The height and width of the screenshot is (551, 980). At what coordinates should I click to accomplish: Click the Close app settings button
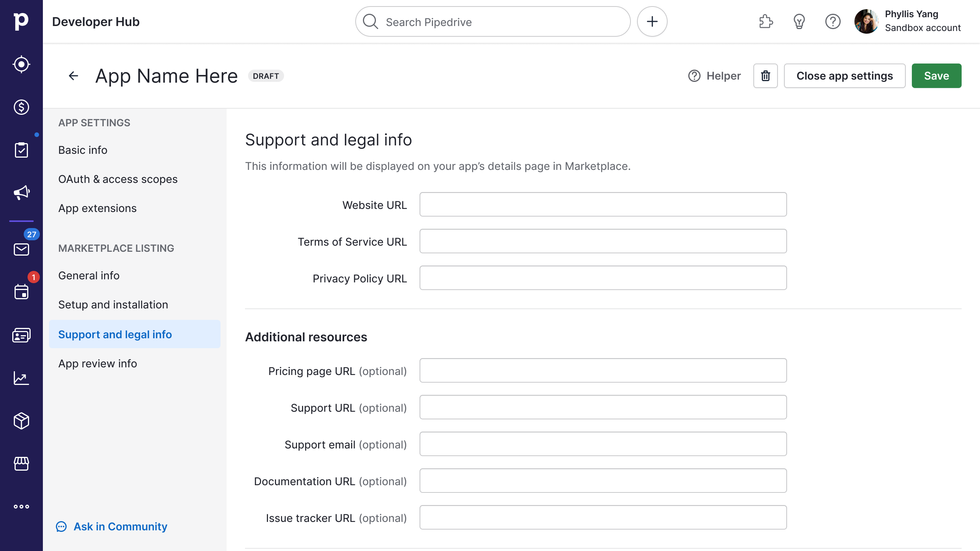click(x=844, y=75)
